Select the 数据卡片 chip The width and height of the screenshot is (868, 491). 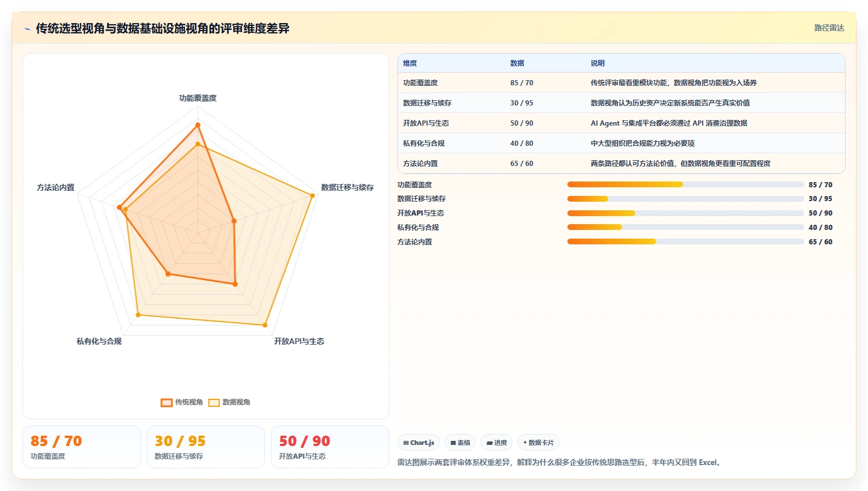(539, 443)
